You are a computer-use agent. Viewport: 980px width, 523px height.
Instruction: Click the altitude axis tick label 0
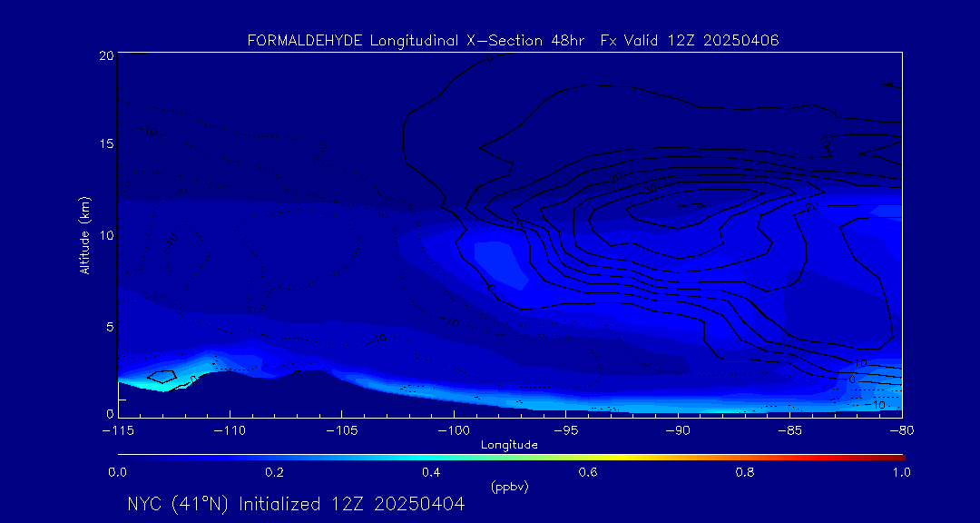[x=110, y=413]
